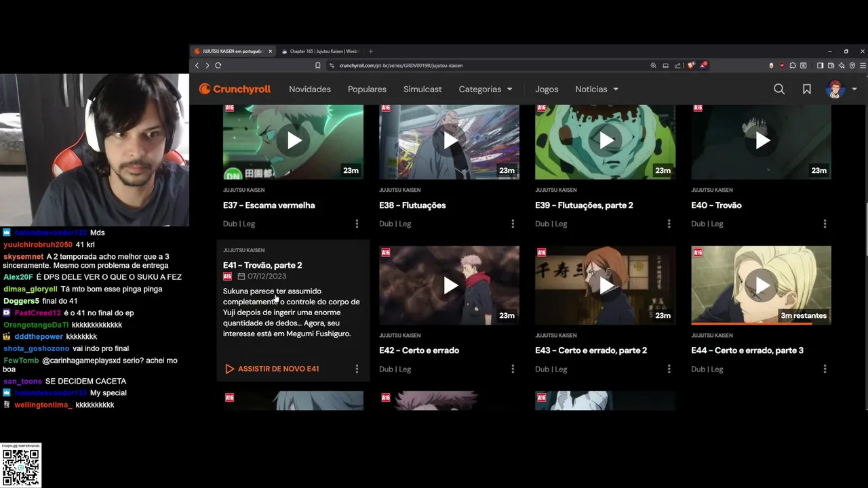Play episode E40 Trovão thumbnail

761,142
